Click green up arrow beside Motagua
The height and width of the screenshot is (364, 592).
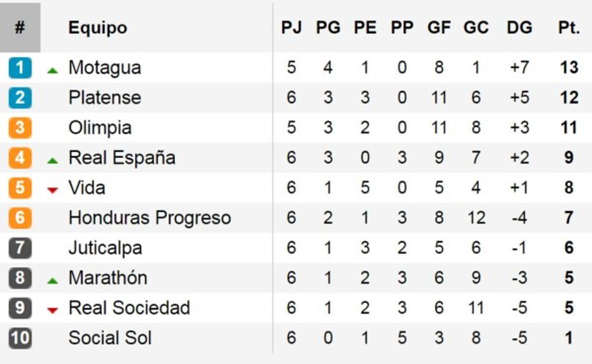[x=52, y=71]
